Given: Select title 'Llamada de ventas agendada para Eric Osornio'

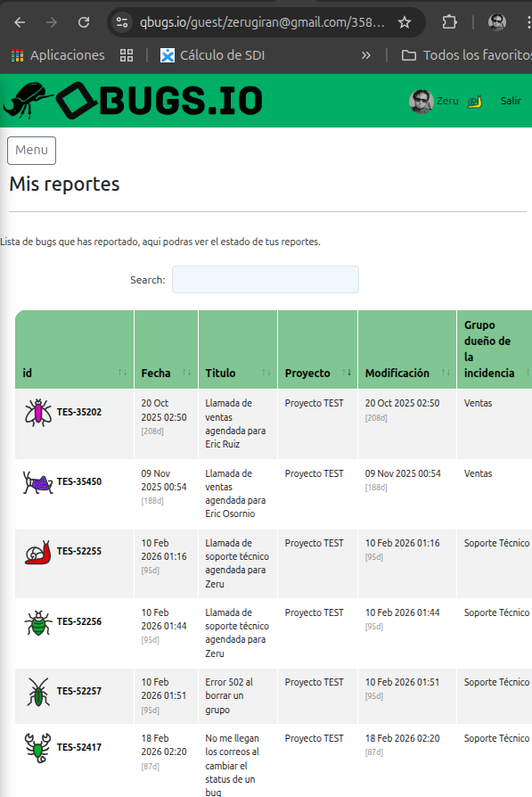Looking at the screenshot, I should coord(235,494).
